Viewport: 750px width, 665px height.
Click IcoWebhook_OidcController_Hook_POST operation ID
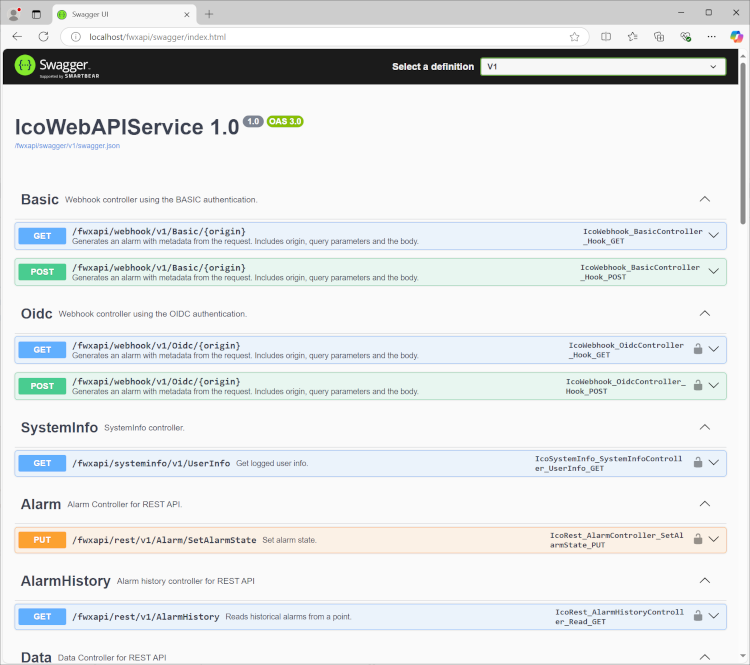tap(626, 386)
